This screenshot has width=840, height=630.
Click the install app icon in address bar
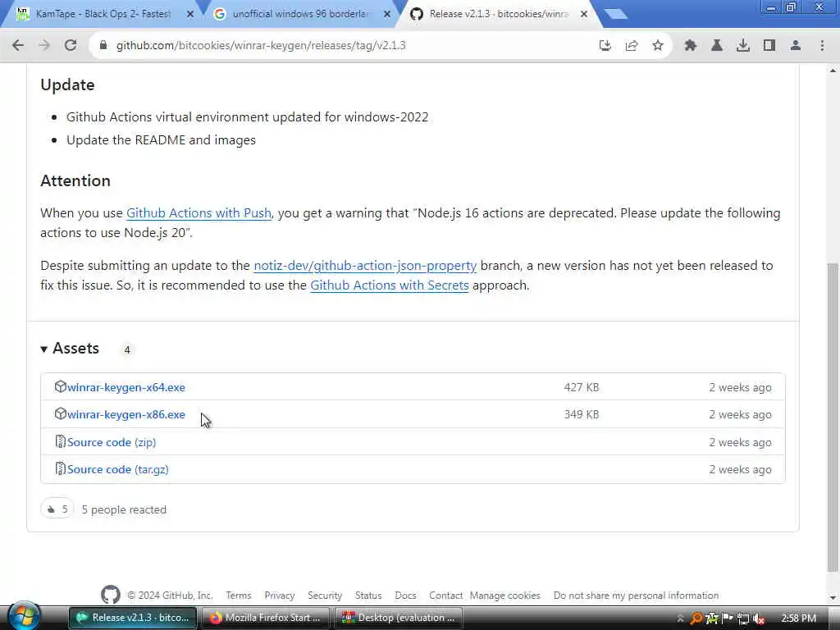coord(605,46)
